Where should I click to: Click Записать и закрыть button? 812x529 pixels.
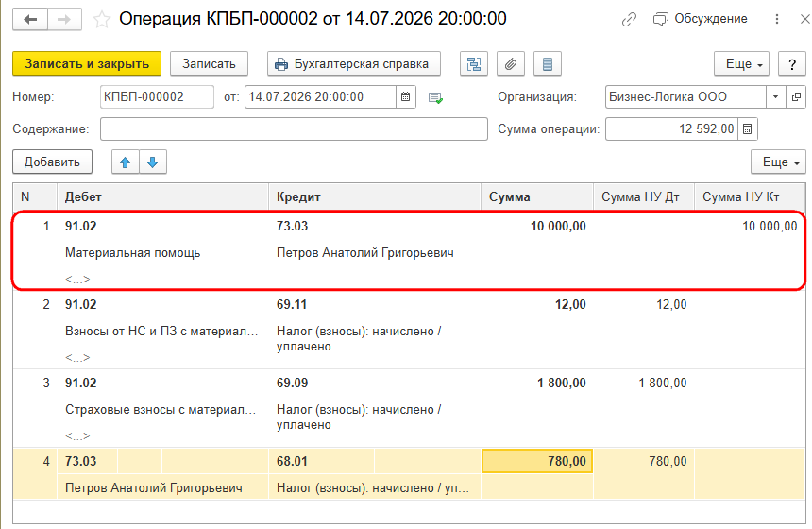[x=87, y=63]
